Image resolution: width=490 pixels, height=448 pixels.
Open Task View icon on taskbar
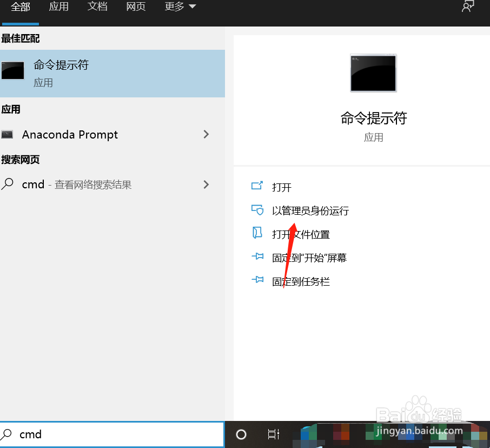[274, 434]
